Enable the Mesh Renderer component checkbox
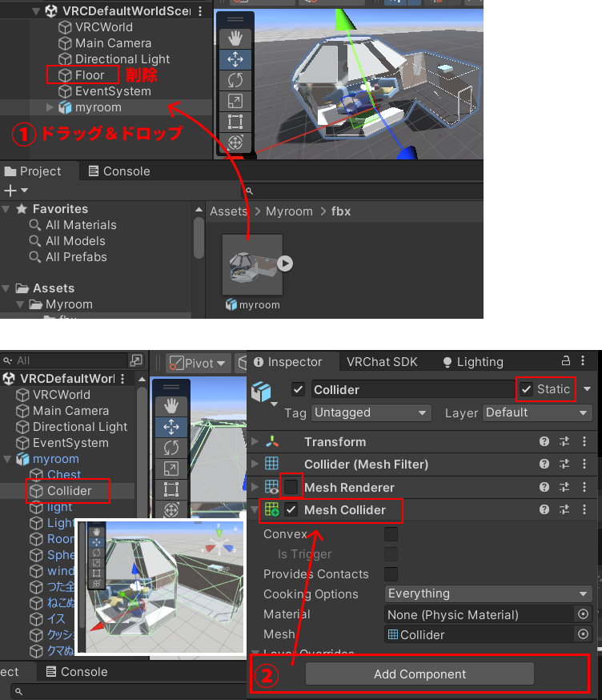The height and width of the screenshot is (700, 602). click(x=292, y=487)
